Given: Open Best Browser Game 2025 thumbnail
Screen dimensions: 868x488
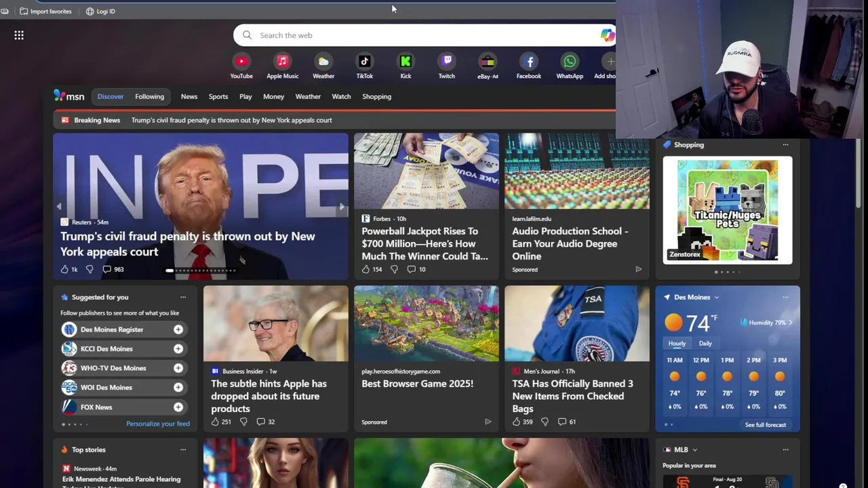Looking at the screenshot, I should coord(427,324).
